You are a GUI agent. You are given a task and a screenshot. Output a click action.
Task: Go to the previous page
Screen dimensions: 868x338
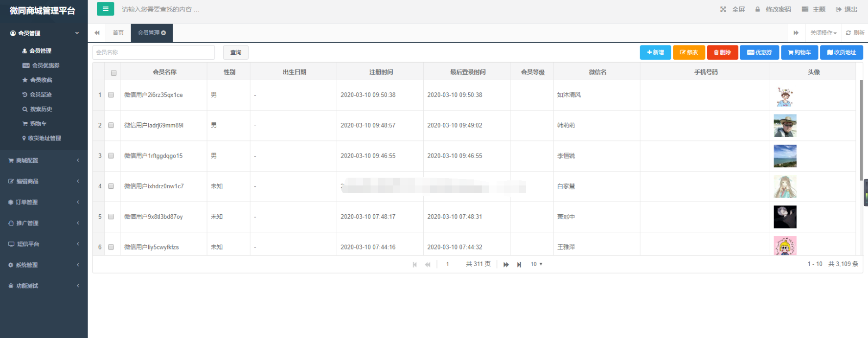pos(428,264)
